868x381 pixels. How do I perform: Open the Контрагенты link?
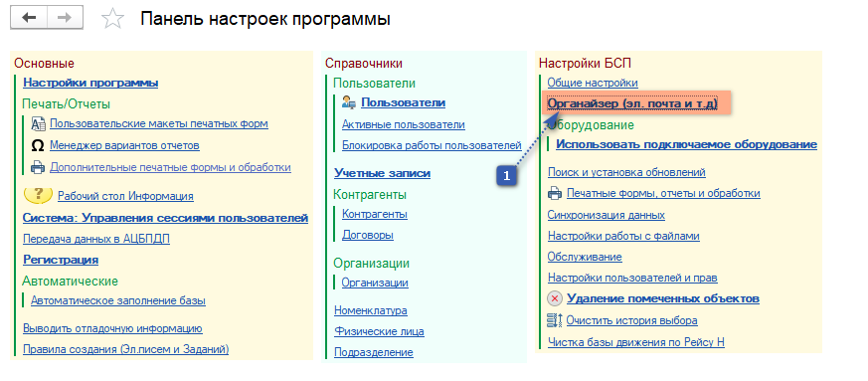375,214
